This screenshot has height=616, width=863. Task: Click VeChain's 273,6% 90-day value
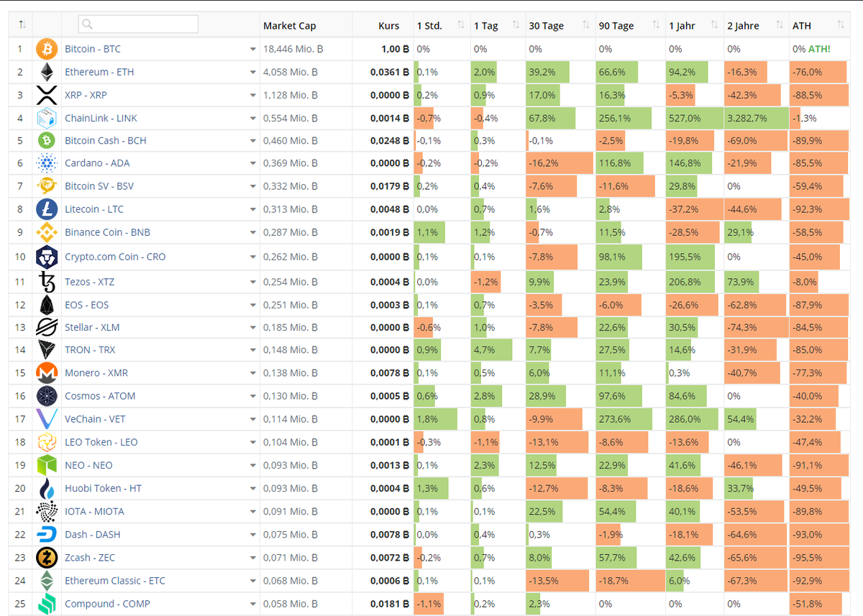point(615,419)
